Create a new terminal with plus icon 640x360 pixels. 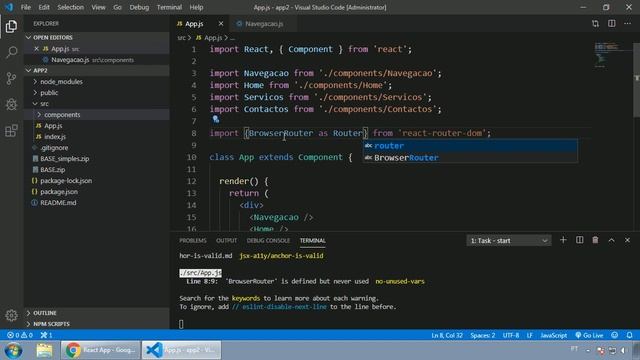pyautogui.click(x=563, y=240)
